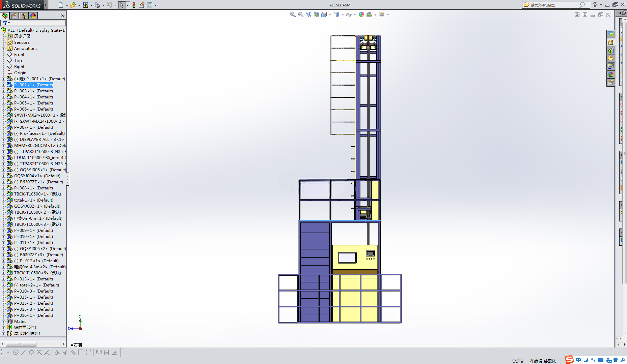627x364 pixels.
Task: Open Appearances task pane color ball icon
Action: [610, 74]
